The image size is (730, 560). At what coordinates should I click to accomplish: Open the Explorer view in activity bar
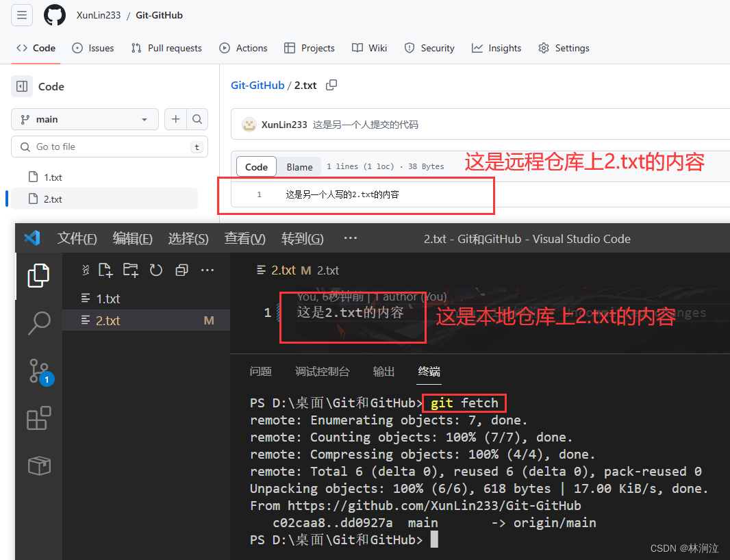[x=38, y=276]
